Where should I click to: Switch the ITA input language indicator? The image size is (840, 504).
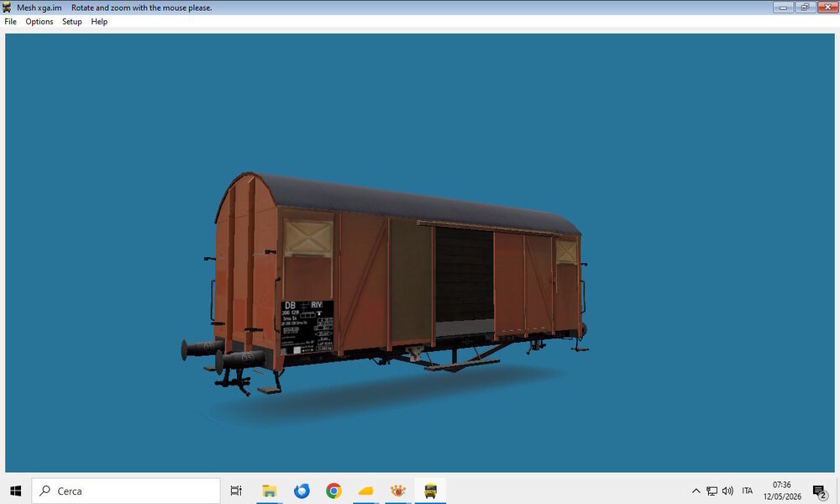pyautogui.click(x=748, y=491)
